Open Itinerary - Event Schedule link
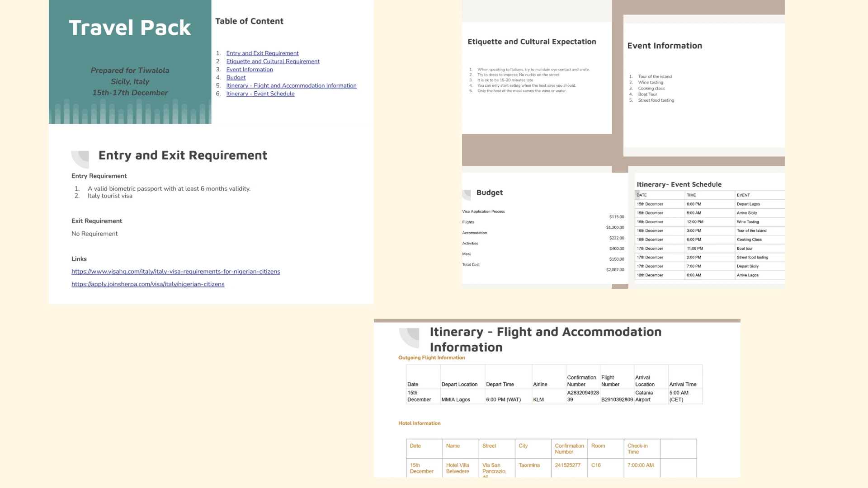The image size is (868, 488). pos(260,94)
